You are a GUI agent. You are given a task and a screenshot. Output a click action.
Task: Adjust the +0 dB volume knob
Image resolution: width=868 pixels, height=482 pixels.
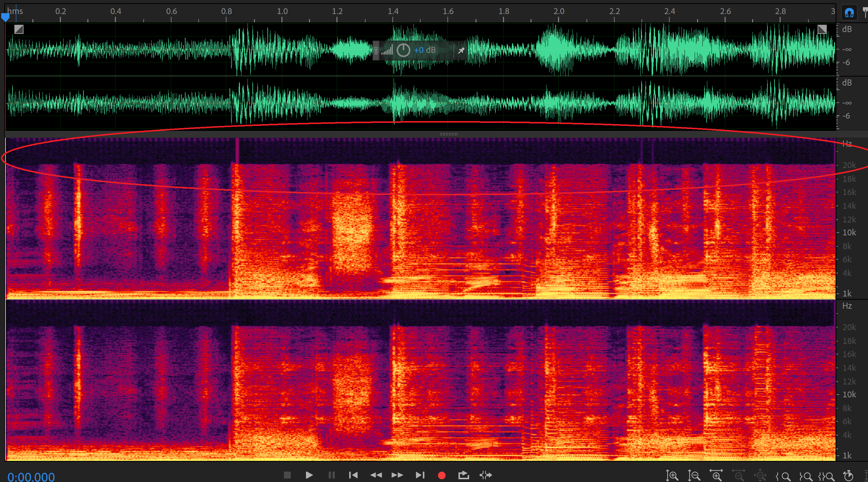click(403, 50)
